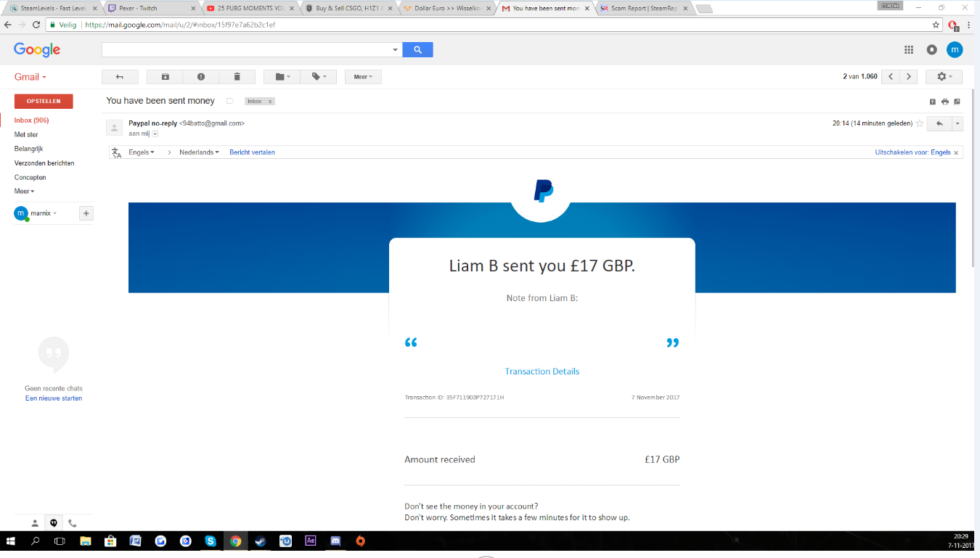Click the Bericht vertalen link

click(252, 152)
